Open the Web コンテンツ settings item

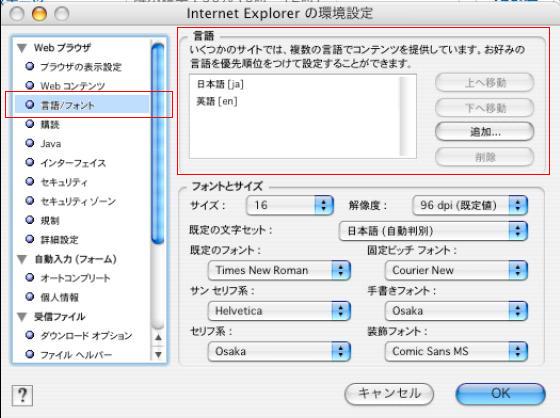[66, 86]
